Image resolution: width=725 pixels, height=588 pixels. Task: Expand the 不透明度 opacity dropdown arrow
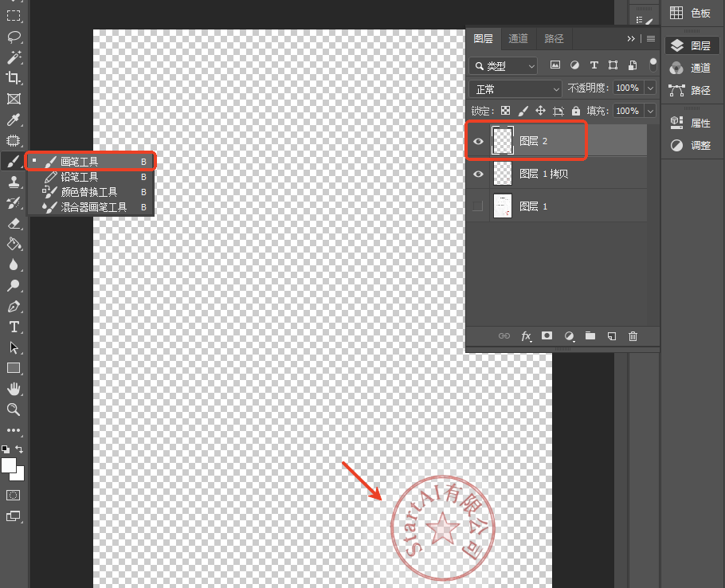(651, 88)
